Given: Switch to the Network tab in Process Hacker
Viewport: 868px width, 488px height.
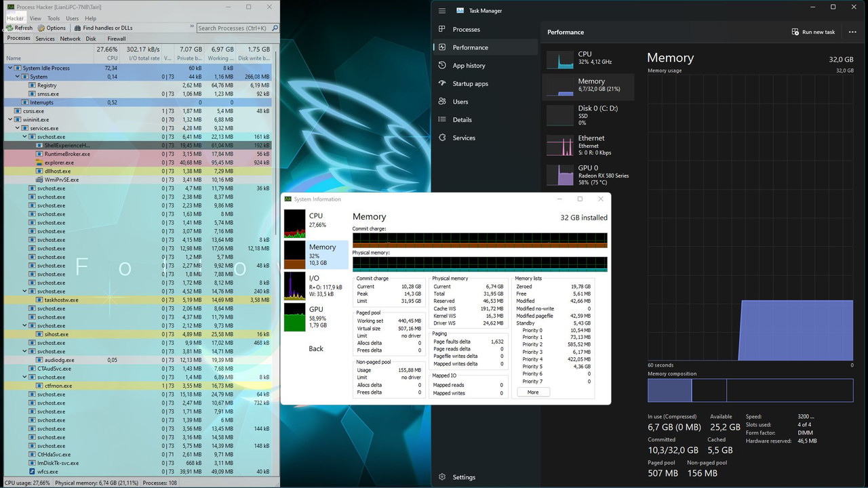Looking at the screenshot, I should pyautogui.click(x=71, y=39).
